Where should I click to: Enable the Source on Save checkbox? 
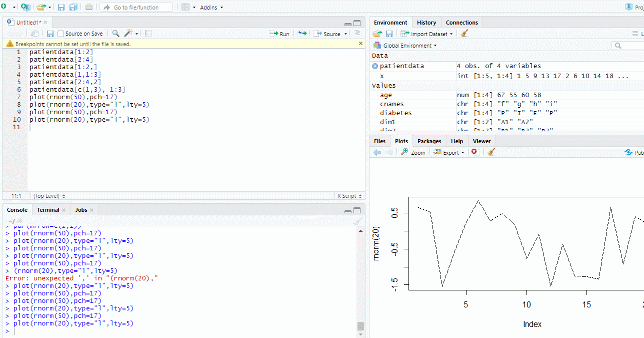click(x=61, y=34)
